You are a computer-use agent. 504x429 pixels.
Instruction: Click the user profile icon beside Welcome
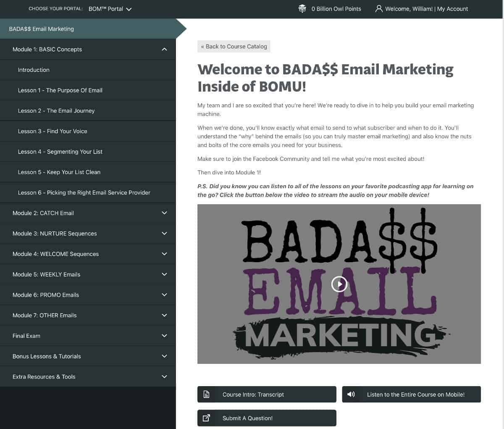click(x=379, y=8)
